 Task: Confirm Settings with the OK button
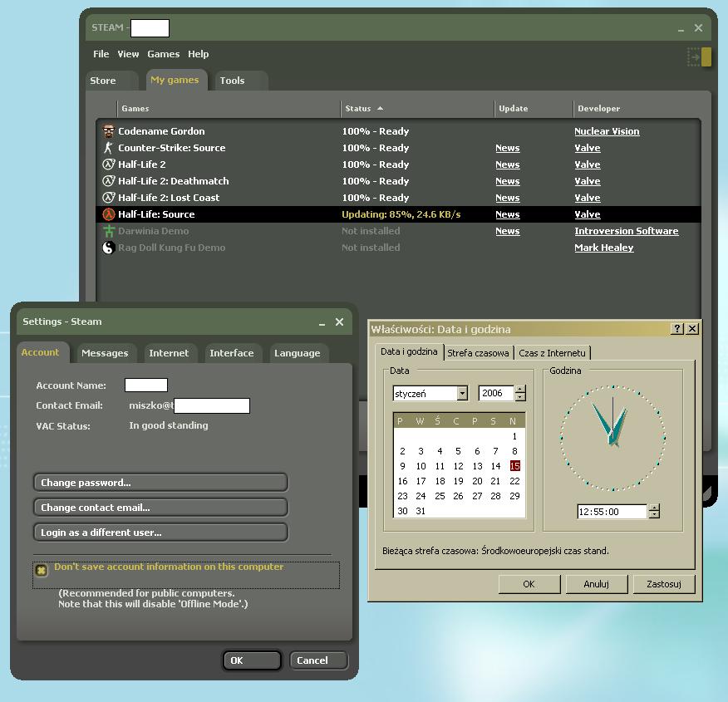click(252, 660)
